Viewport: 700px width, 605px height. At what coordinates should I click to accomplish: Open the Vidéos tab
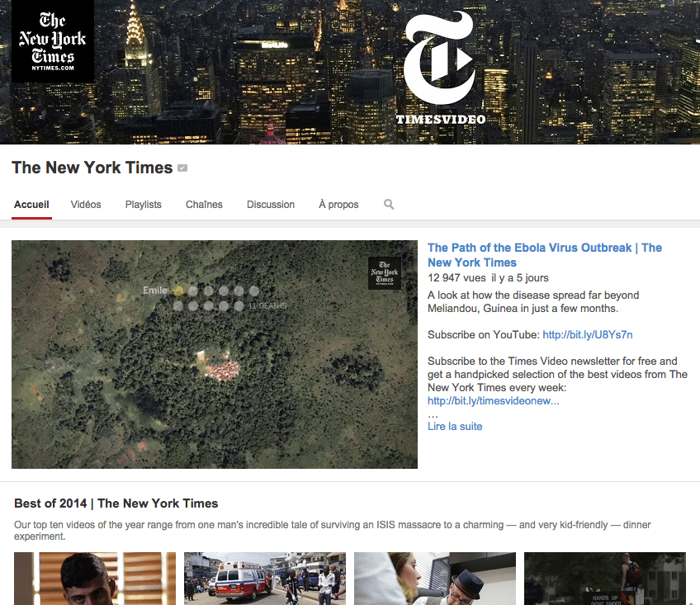click(86, 205)
